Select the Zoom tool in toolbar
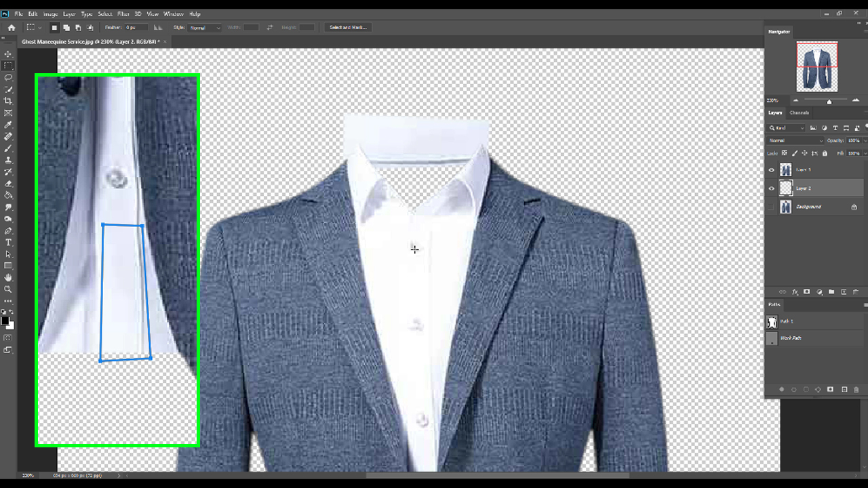This screenshot has width=868, height=488. pos(8,289)
